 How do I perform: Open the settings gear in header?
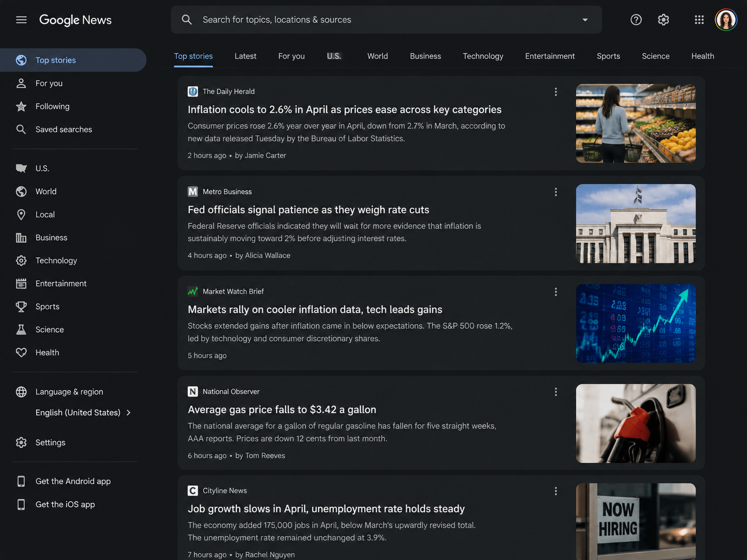(663, 20)
